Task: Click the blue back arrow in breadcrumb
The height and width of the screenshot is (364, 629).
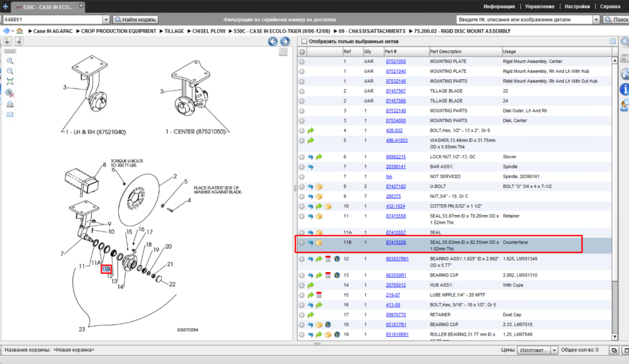Action: (x=6, y=31)
